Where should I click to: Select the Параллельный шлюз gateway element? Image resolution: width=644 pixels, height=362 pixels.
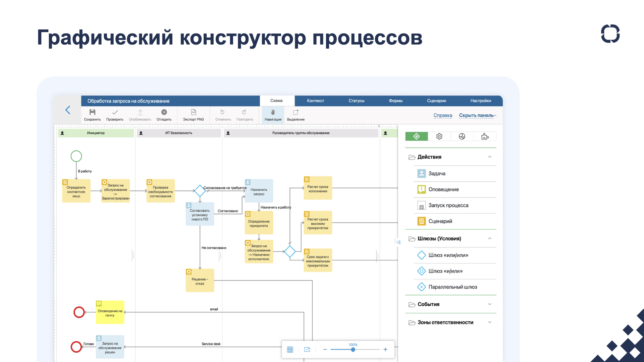[x=452, y=287]
